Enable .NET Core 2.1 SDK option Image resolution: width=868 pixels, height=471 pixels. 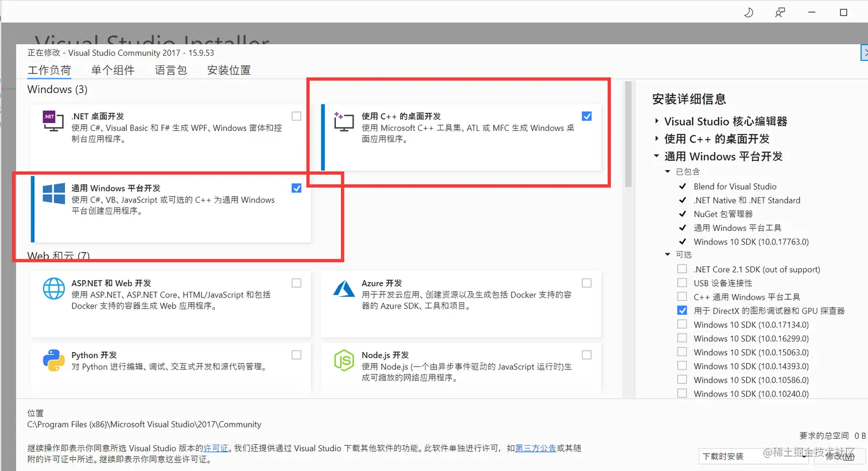pos(682,269)
